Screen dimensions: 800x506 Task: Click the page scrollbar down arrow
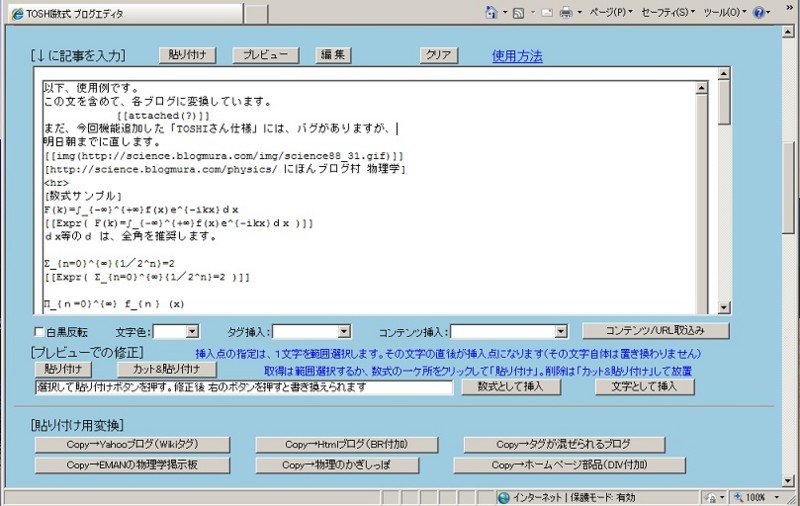[x=788, y=480]
